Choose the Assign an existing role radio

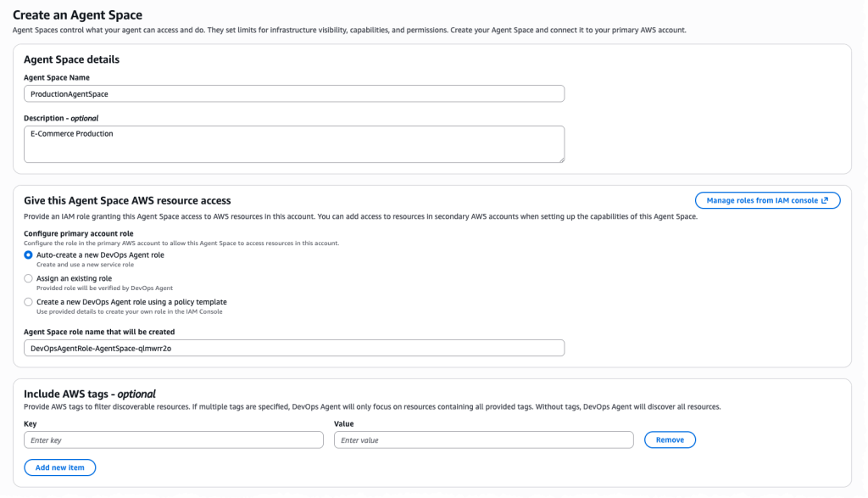point(29,278)
